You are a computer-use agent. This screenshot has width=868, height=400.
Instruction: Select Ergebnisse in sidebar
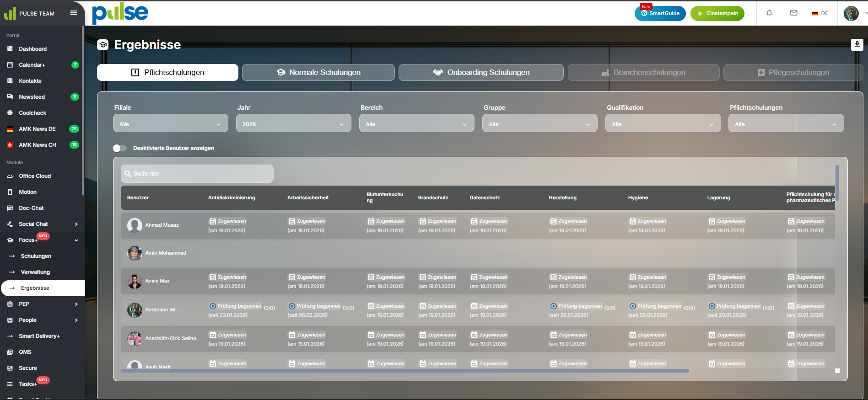(x=43, y=288)
